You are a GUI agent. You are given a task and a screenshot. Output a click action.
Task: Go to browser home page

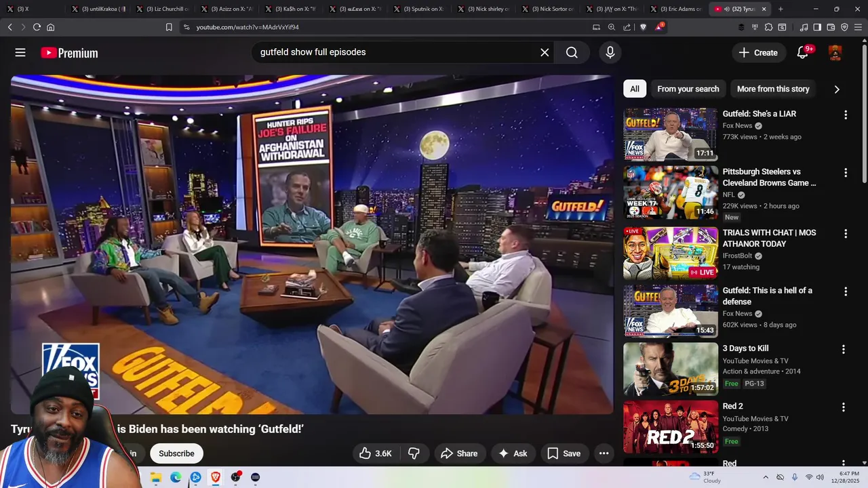(50, 27)
